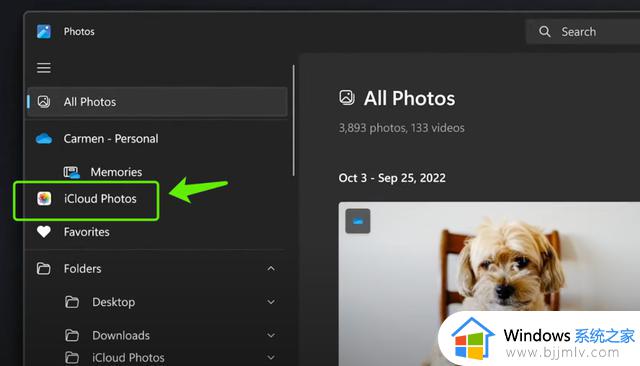Click the "All Photos" page heading text
Screen dimensions: 640x366
(409, 98)
